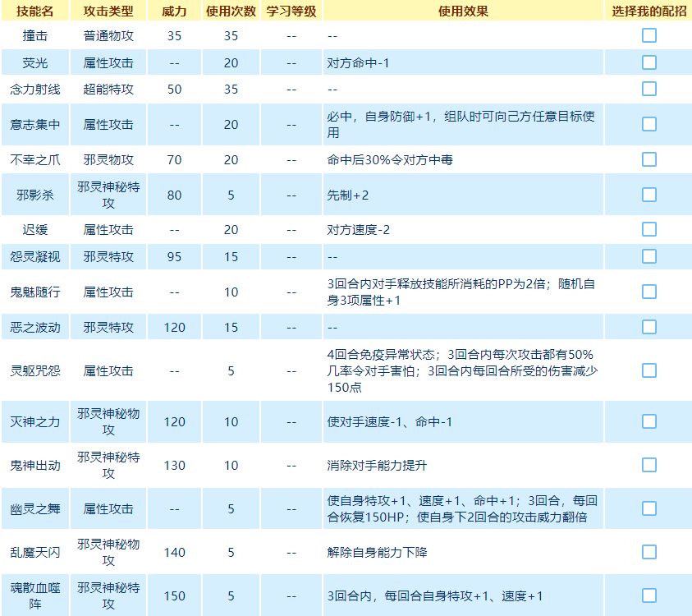Click the skill name 怨灵凝视
The height and width of the screenshot is (616, 692).
click(x=34, y=256)
